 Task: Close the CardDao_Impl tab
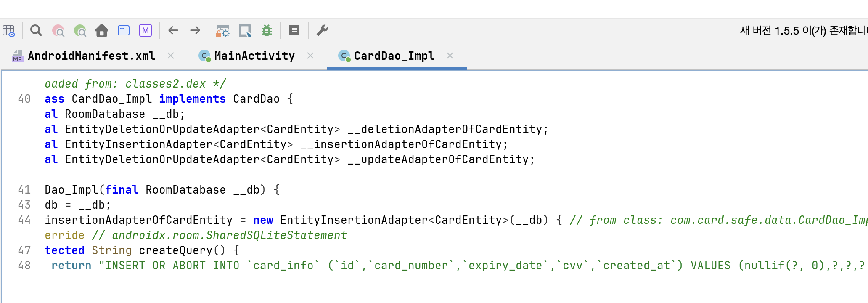coord(450,56)
